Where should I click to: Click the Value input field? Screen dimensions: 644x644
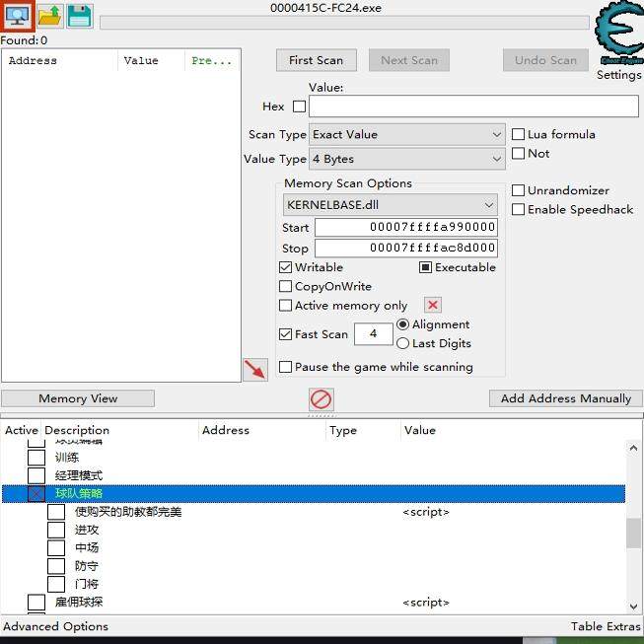click(x=473, y=107)
